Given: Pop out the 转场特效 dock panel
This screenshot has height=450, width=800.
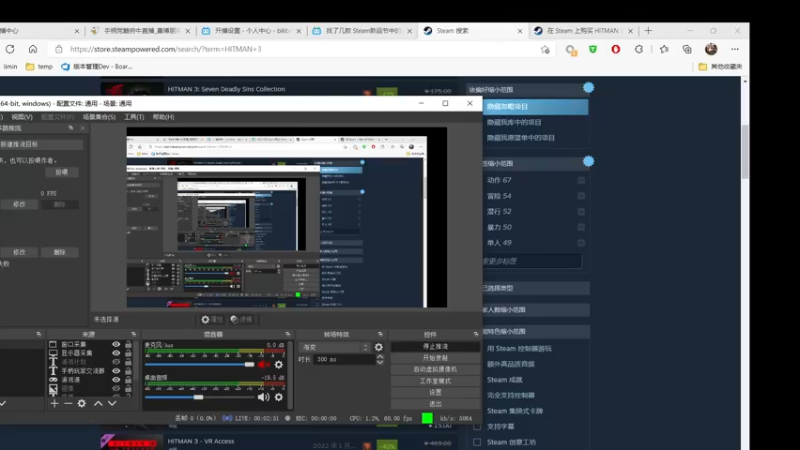Looking at the screenshot, I should 380,334.
